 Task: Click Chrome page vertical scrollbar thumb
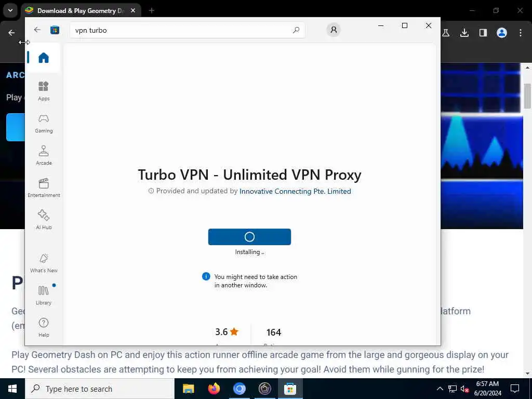[527, 96]
